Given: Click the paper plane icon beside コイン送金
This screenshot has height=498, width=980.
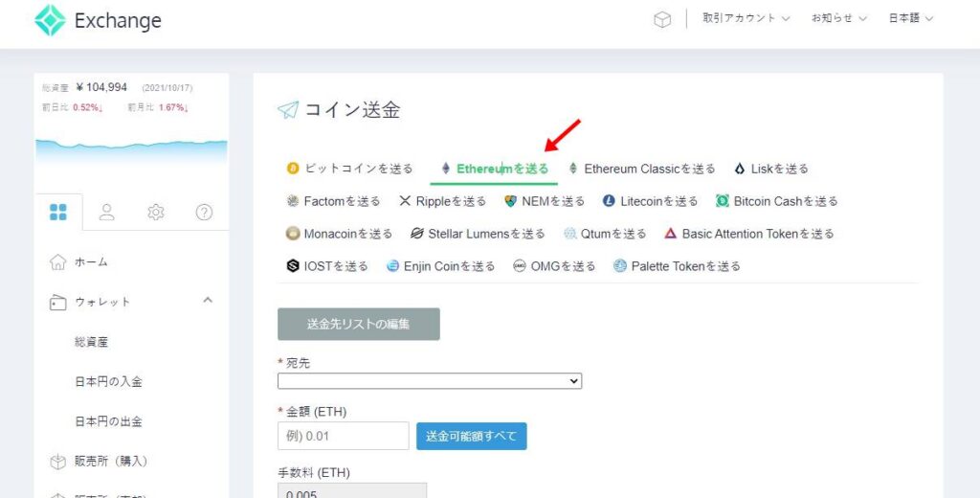Looking at the screenshot, I should (288, 111).
